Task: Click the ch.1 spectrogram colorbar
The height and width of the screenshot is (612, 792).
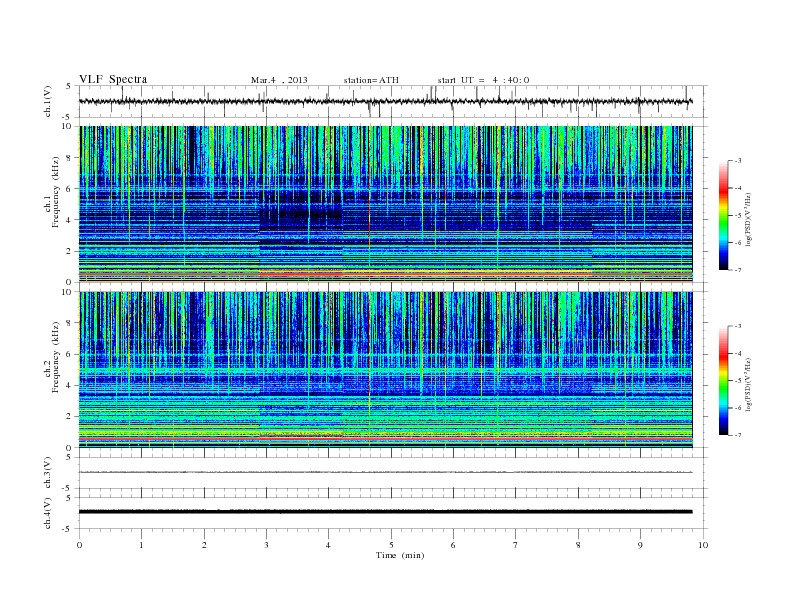Action: click(724, 215)
